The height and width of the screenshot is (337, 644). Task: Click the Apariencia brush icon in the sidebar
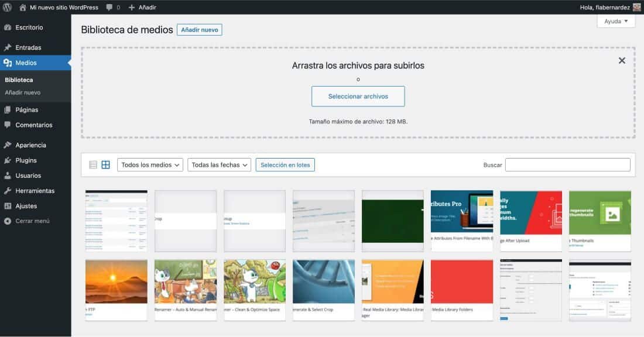(8, 145)
